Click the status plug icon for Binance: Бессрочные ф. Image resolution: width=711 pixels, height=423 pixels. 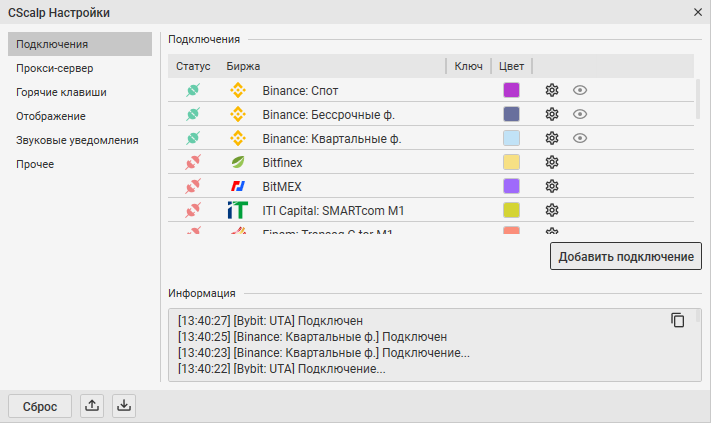[x=193, y=114]
